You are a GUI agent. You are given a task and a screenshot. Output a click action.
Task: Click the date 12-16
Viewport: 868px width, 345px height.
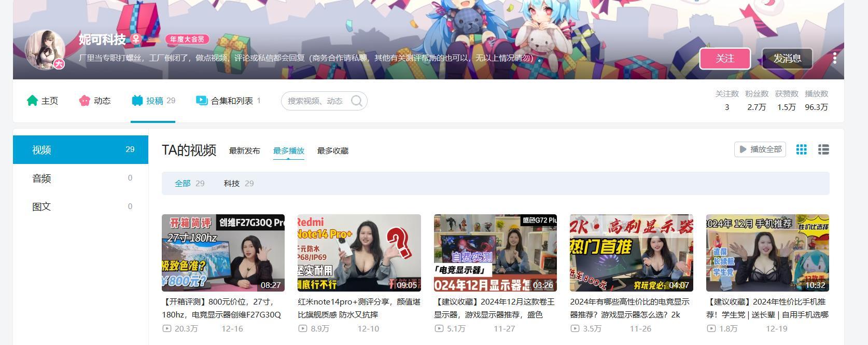point(232,328)
